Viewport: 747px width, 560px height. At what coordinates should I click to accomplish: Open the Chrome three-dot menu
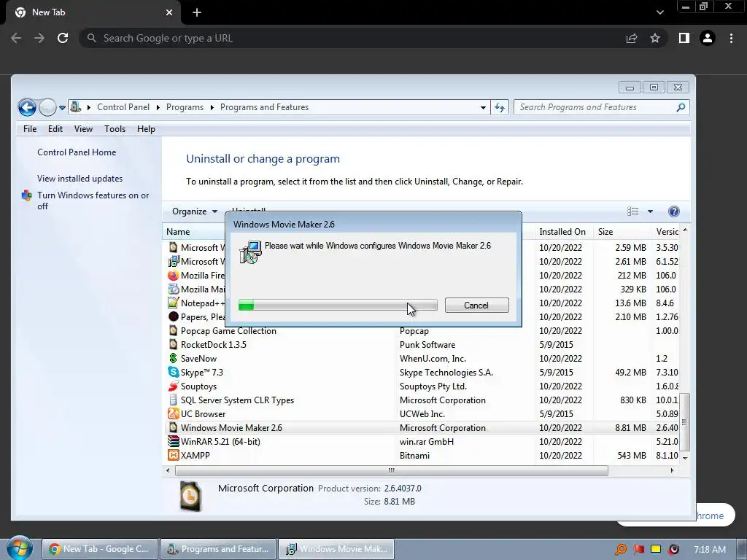(731, 38)
